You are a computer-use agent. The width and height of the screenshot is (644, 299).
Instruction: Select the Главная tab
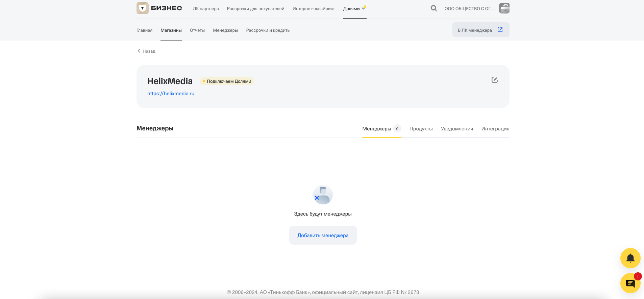pyautogui.click(x=144, y=30)
